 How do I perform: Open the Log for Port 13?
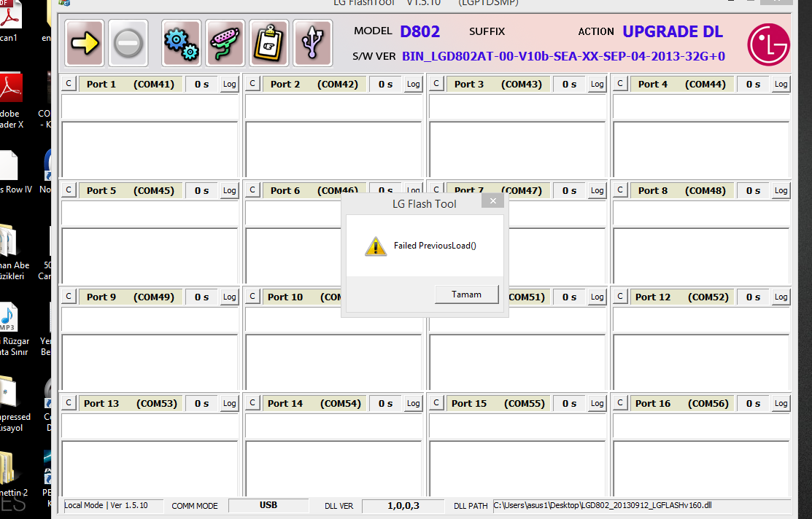pyautogui.click(x=229, y=404)
